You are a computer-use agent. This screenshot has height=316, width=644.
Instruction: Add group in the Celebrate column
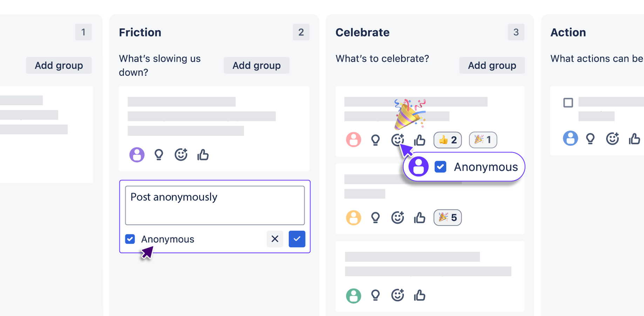(x=492, y=65)
